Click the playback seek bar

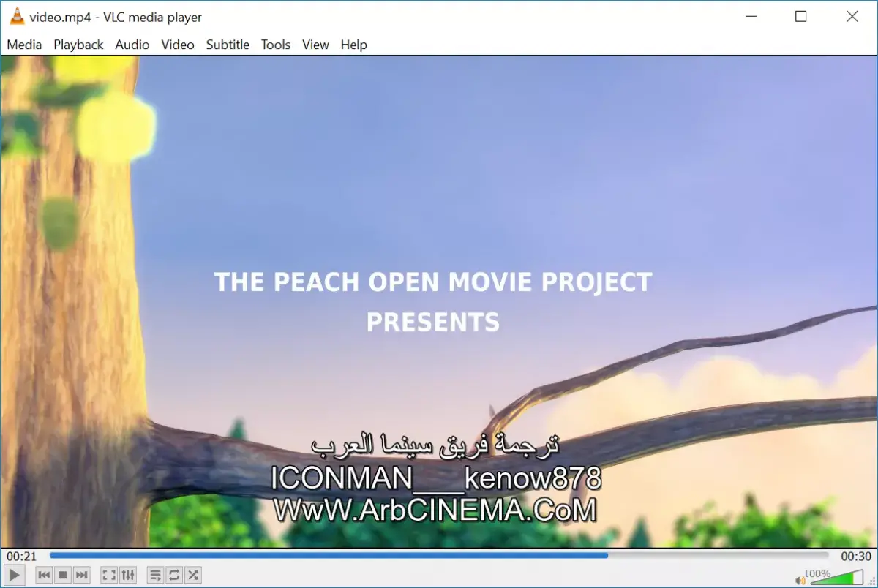pos(439,556)
